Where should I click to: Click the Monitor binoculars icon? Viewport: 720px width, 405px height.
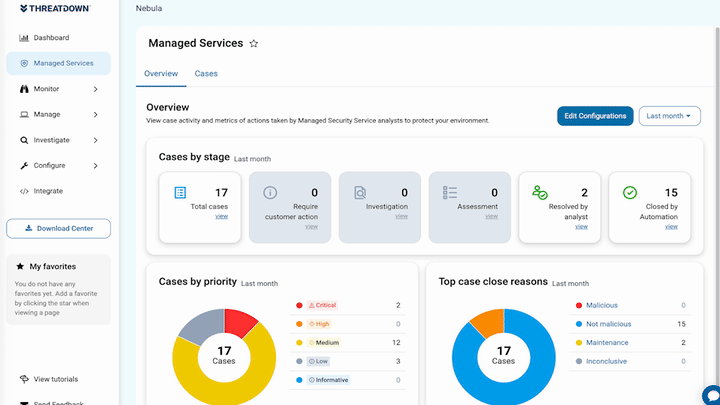tap(24, 89)
